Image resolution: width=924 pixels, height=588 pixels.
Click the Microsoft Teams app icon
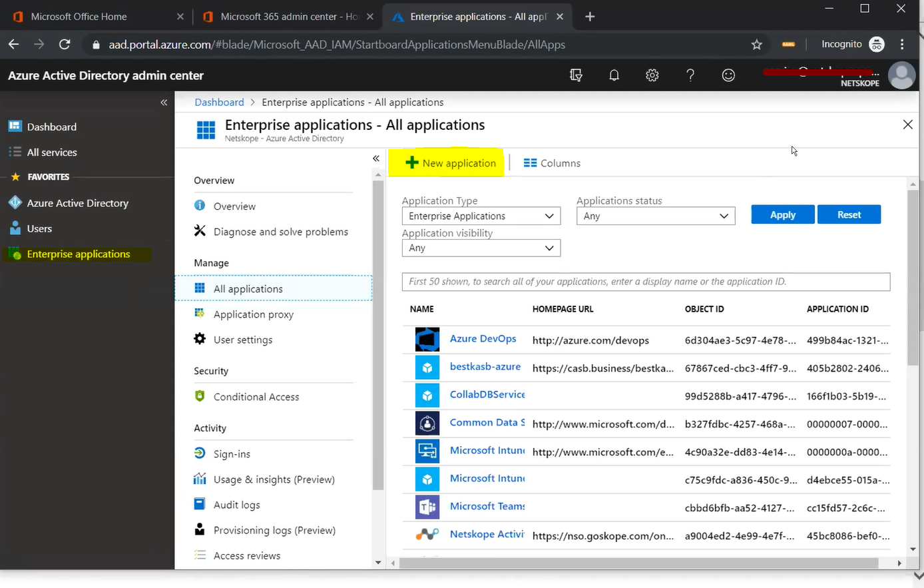click(x=427, y=507)
